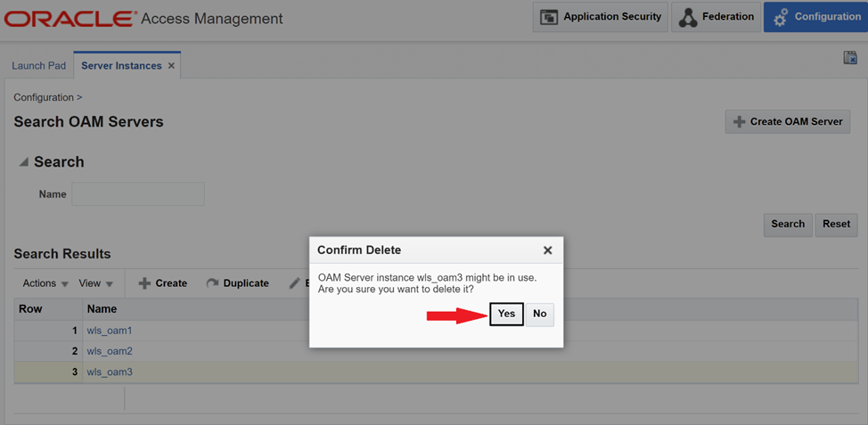
Task: Collapse the Search section
Action: pos(23,162)
